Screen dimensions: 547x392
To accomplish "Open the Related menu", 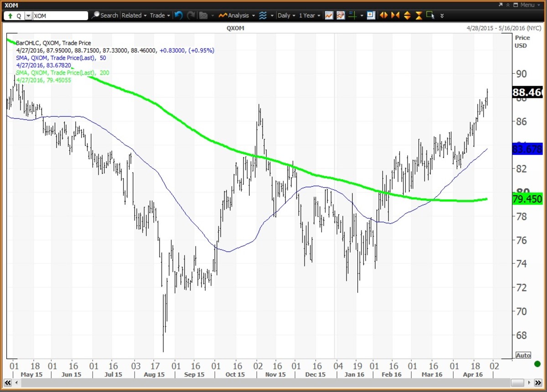I will [134, 15].
